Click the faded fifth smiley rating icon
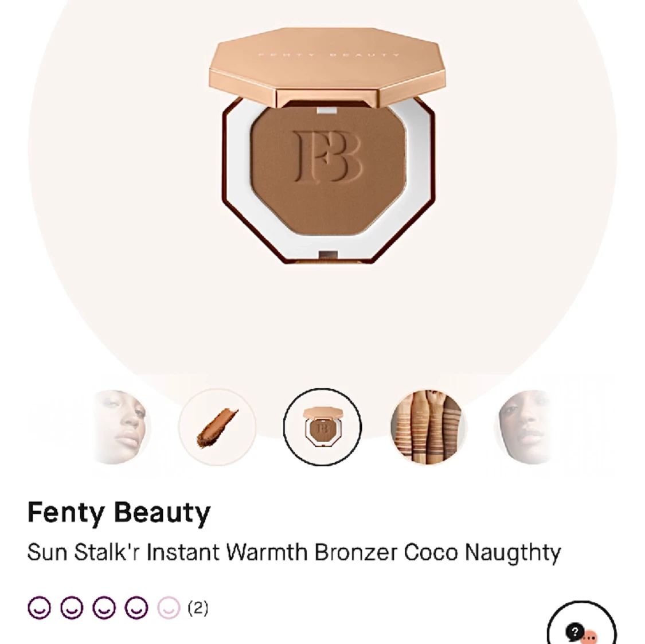This screenshot has width=645, height=644. (169, 608)
